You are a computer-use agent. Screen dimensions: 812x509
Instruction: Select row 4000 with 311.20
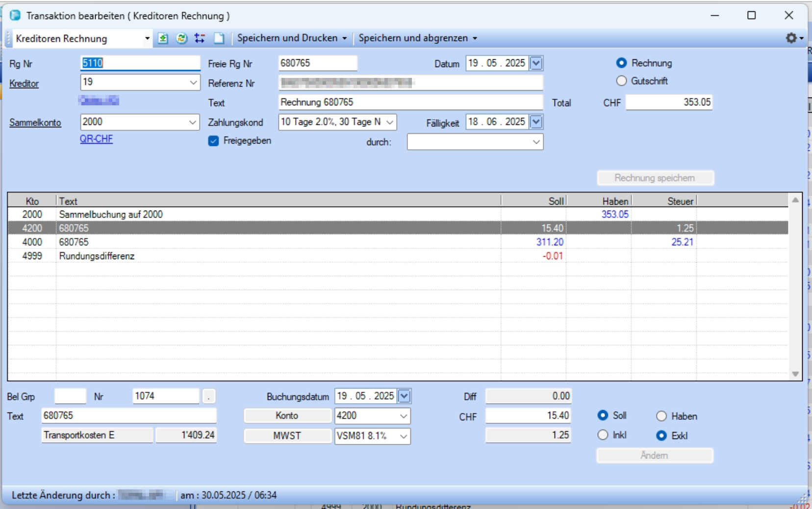[398, 242]
